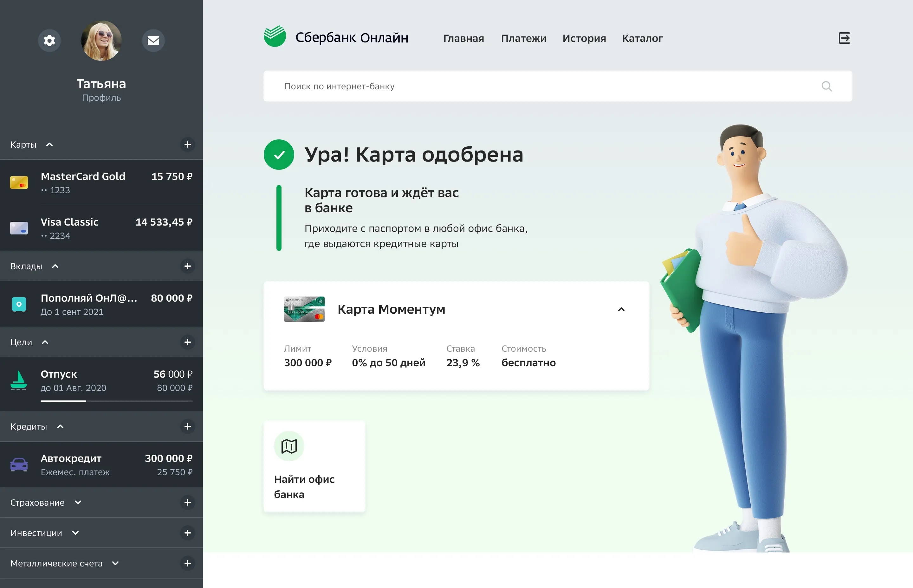Expand the Страхование section
The width and height of the screenshot is (913, 588).
78,502
